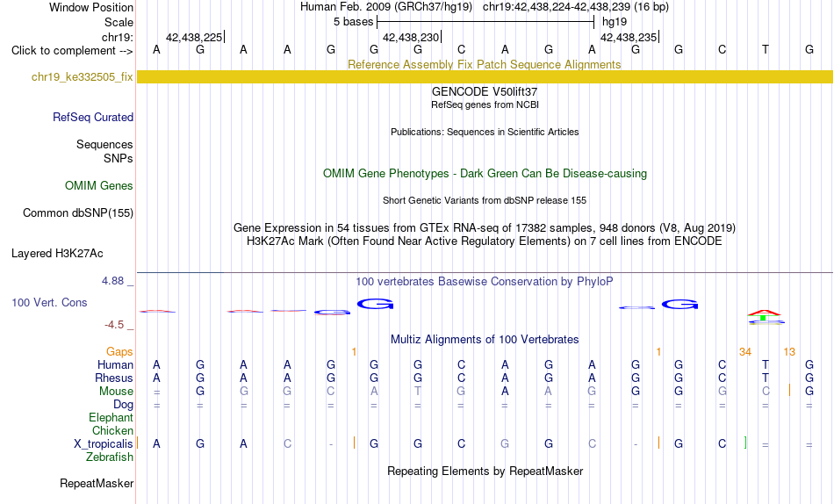
Task: Click the large blue G conservation logo letter
Action: point(375,304)
